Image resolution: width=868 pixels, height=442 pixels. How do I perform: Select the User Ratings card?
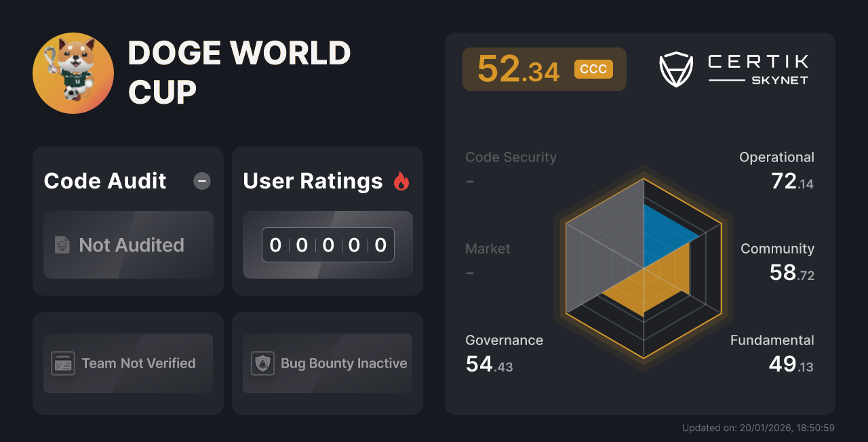(x=327, y=221)
